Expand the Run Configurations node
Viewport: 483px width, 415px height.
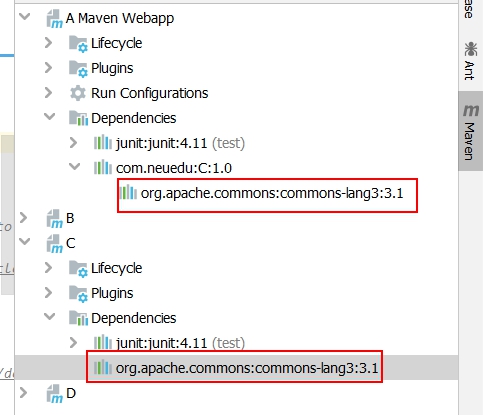click(49, 93)
